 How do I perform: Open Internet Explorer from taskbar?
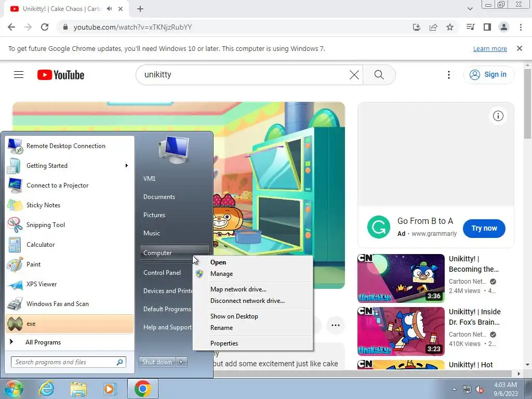point(46,389)
